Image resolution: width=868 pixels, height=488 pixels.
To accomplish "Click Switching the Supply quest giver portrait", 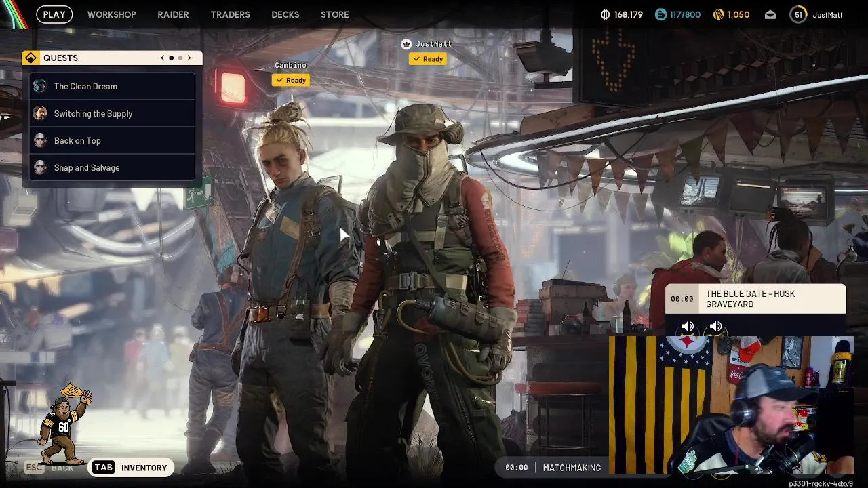I will point(40,113).
